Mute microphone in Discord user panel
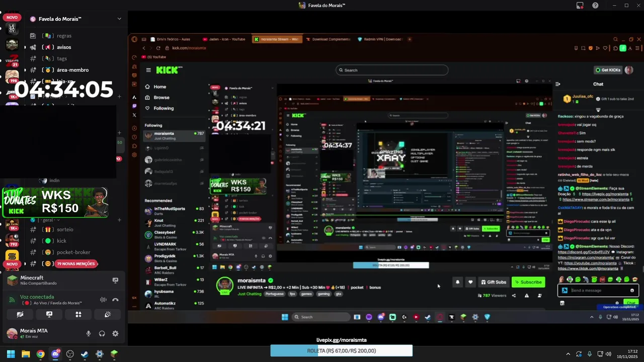The image size is (644, 362). click(89, 333)
